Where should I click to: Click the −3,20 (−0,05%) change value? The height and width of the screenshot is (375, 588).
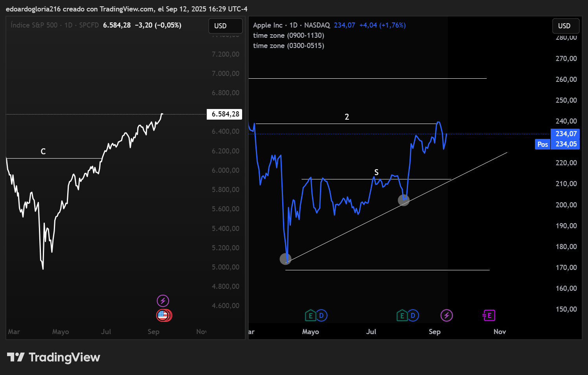(x=158, y=25)
